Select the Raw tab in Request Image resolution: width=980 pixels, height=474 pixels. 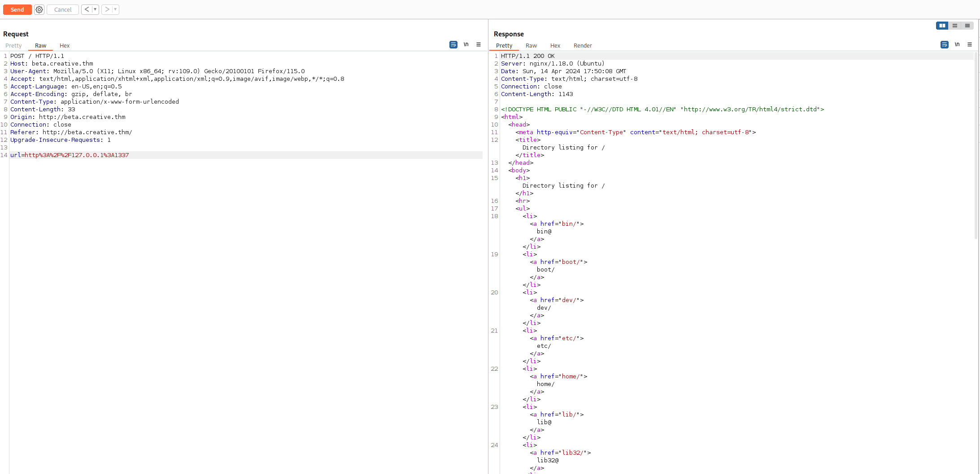40,45
